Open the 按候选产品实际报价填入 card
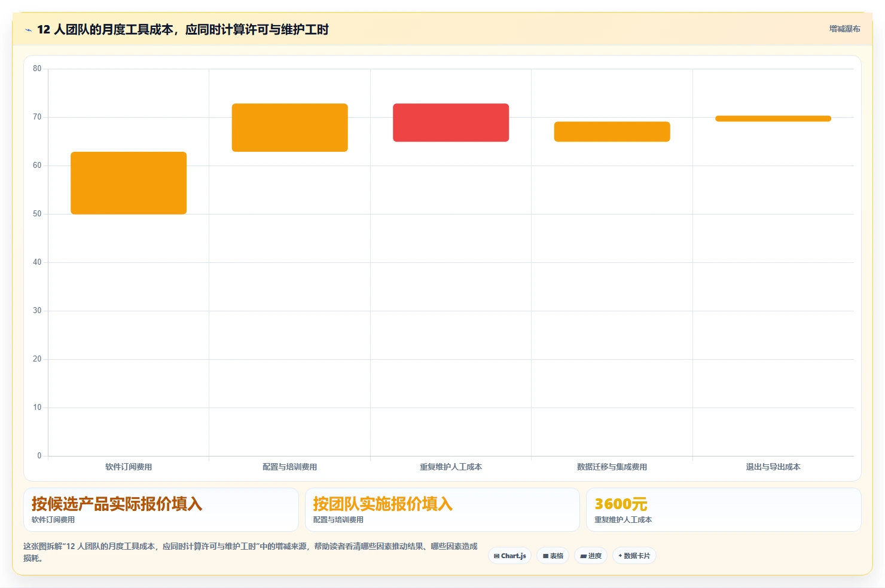This screenshot has width=885, height=588. click(161, 510)
